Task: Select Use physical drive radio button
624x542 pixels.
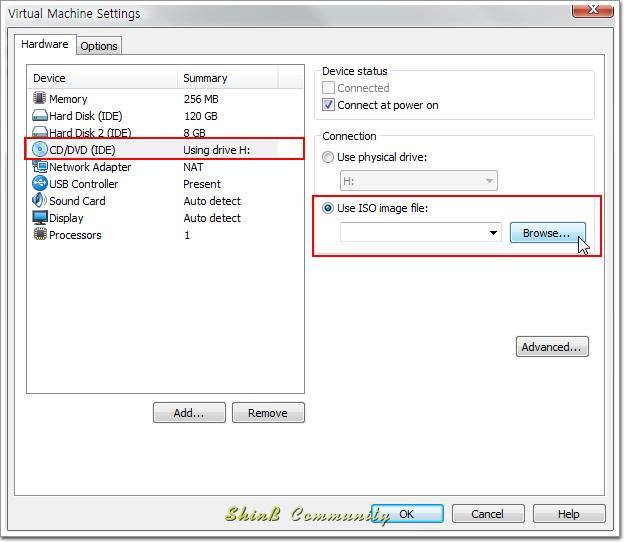Action: point(328,157)
